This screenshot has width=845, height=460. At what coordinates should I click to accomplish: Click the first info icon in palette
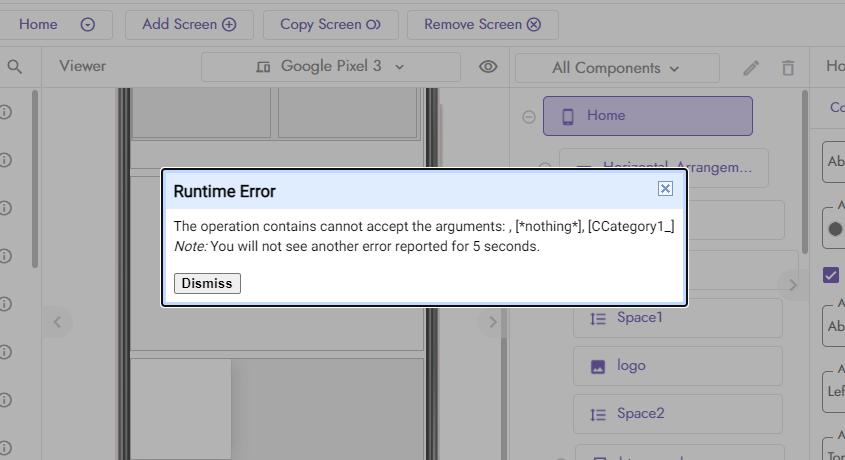tap(5, 112)
